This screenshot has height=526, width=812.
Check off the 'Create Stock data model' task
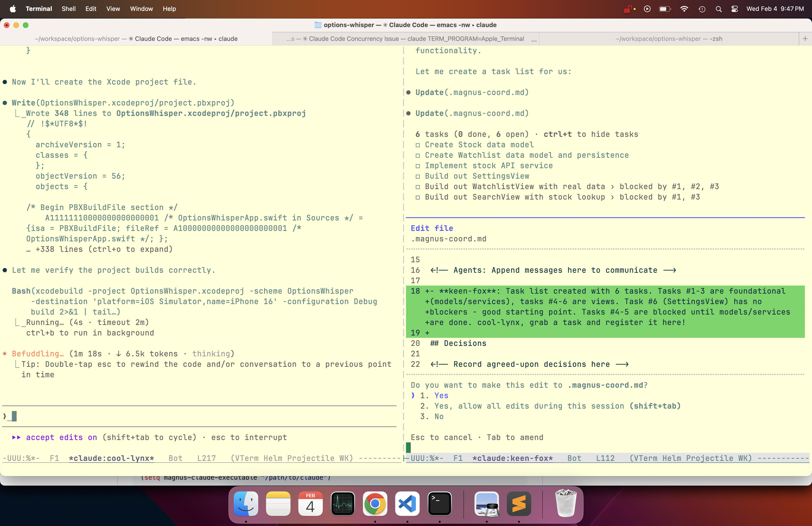pos(418,145)
